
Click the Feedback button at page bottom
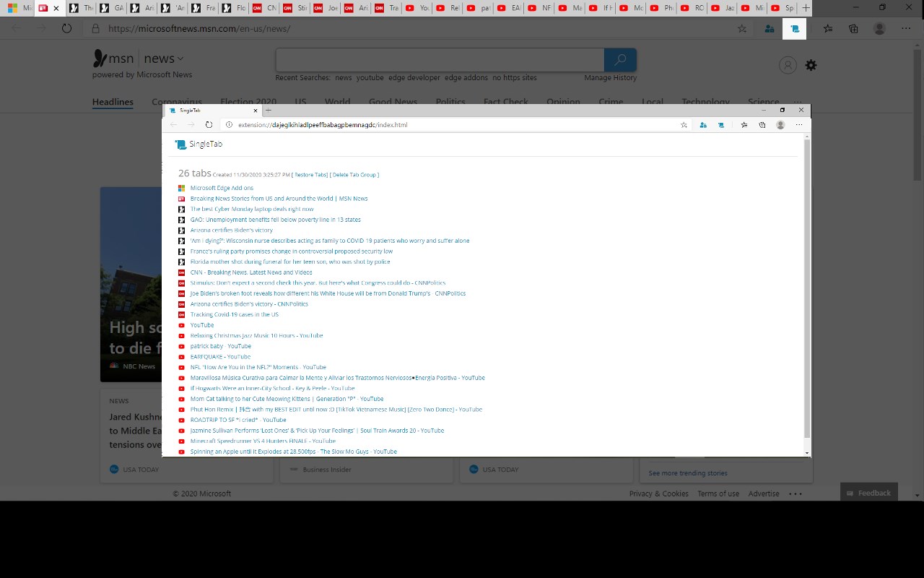869,493
